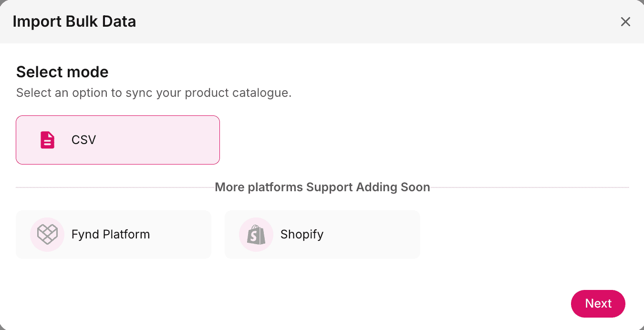Click the "Import Bulk Data" dialog title
This screenshot has height=330, width=644.
click(x=74, y=21)
